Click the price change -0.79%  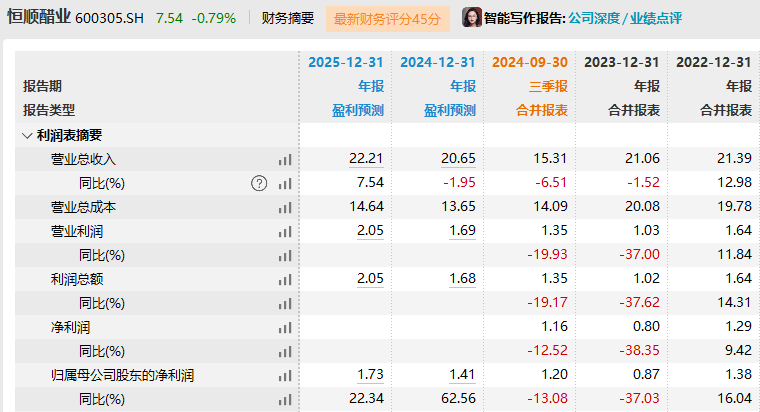coord(214,18)
